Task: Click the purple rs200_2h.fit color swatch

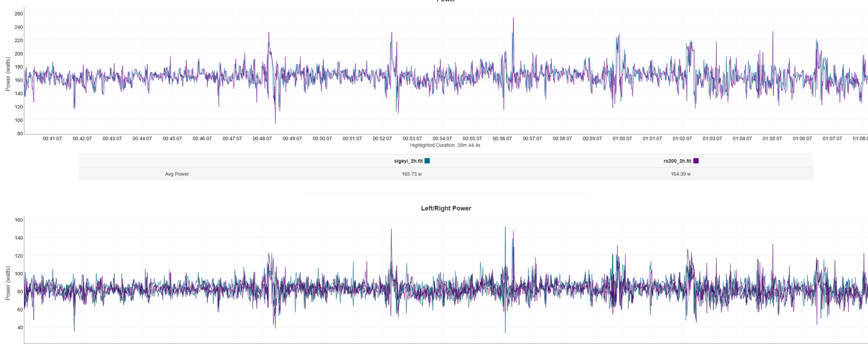Action: pos(696,161)
